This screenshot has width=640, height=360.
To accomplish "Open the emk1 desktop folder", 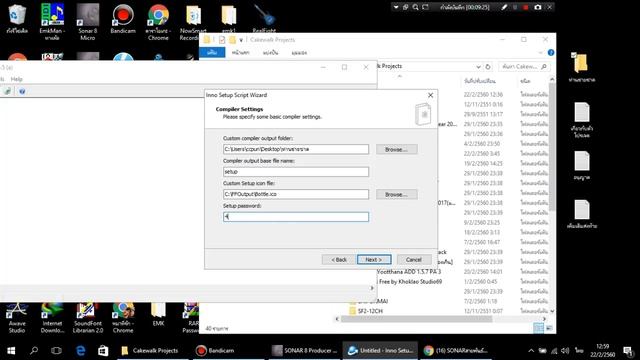I will (229, 18).
